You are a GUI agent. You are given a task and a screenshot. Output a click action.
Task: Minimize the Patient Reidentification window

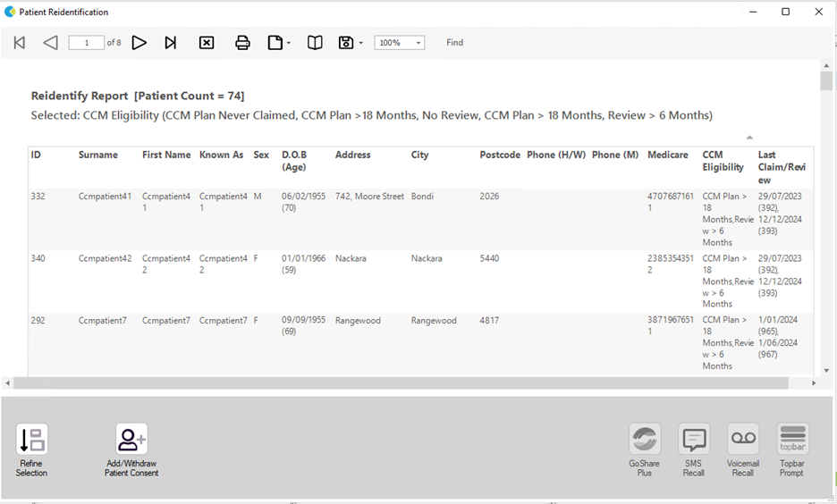coord(753,12)
